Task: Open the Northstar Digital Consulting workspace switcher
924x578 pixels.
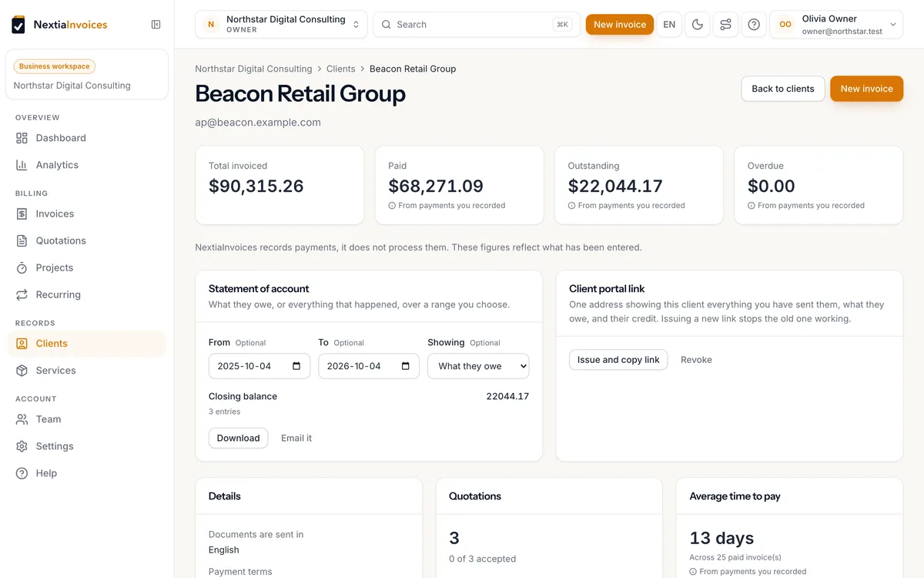Action: point(281,25)
